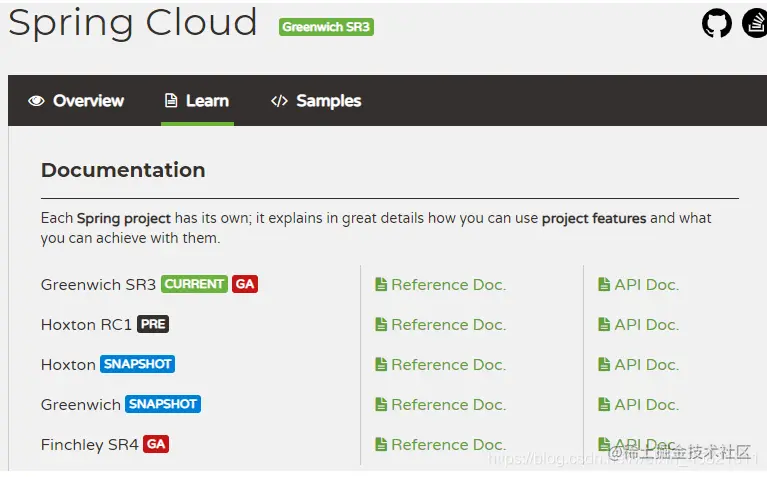Click the document icon beside Learn
Image resolution: width=767 pixels, height=477 pixels.
click(x=171, y=101)
